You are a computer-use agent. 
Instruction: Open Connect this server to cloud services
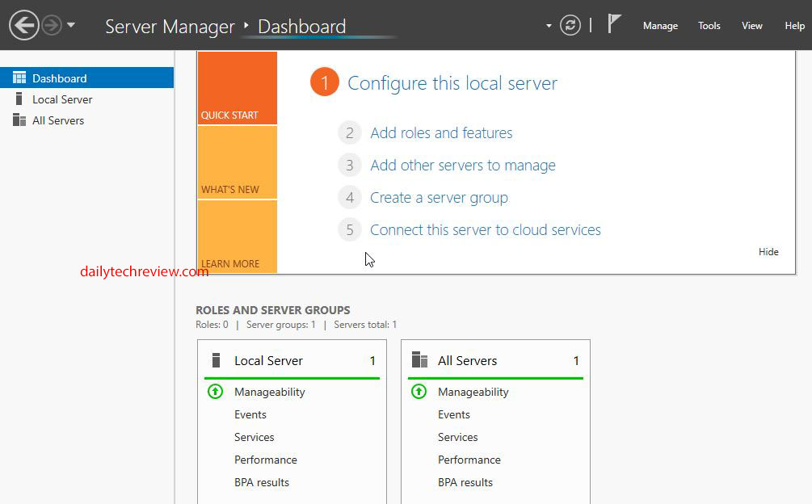coord(485,229)
